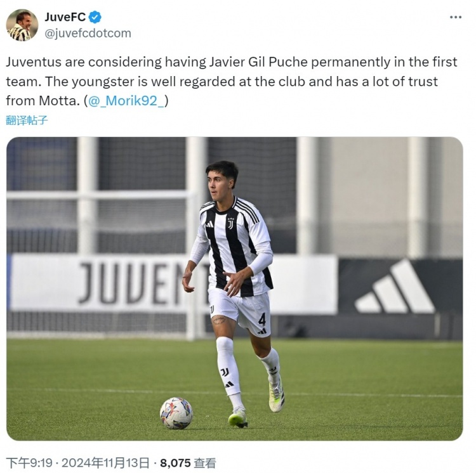Open the @_Morik92_ mention link

[126, 101]
